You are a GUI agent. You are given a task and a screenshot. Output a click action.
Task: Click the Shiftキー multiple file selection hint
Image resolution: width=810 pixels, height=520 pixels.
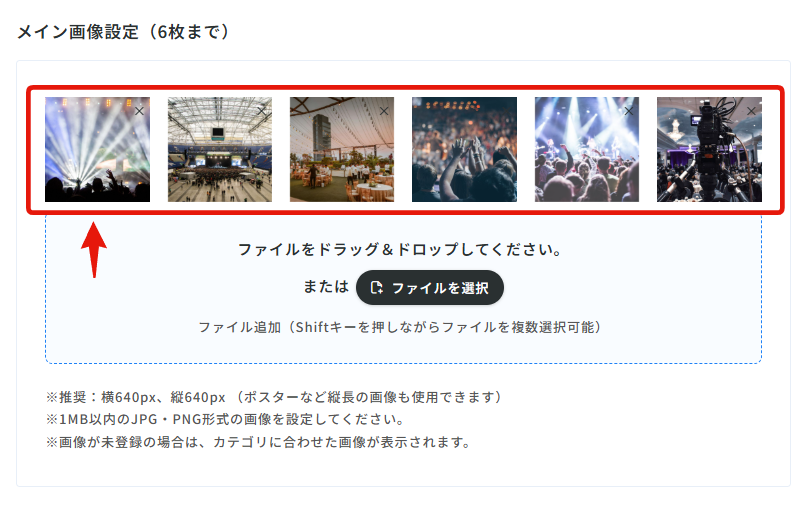400,327
